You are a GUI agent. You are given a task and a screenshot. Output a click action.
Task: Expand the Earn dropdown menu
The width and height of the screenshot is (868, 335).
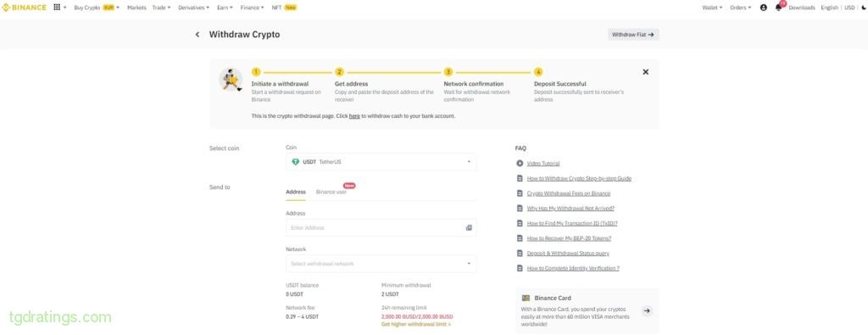(225, 8)
